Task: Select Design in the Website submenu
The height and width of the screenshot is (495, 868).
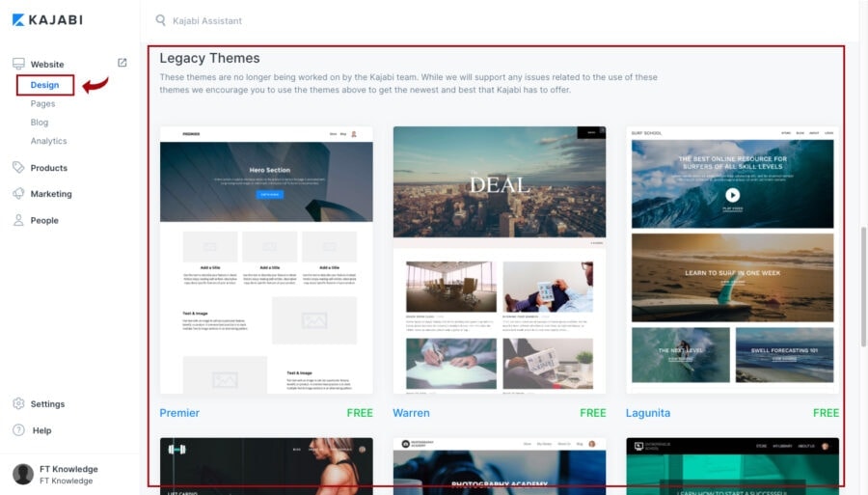Action: (x=44, y=85)
